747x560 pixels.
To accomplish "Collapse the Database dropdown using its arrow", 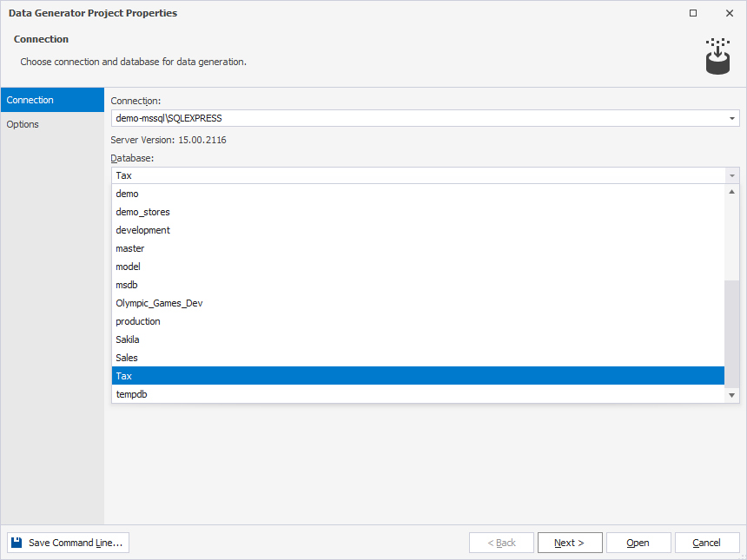I will coord(731,175).
